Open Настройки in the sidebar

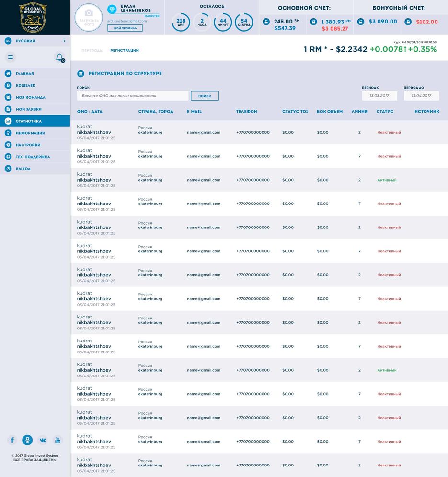[x=35, y=145]
